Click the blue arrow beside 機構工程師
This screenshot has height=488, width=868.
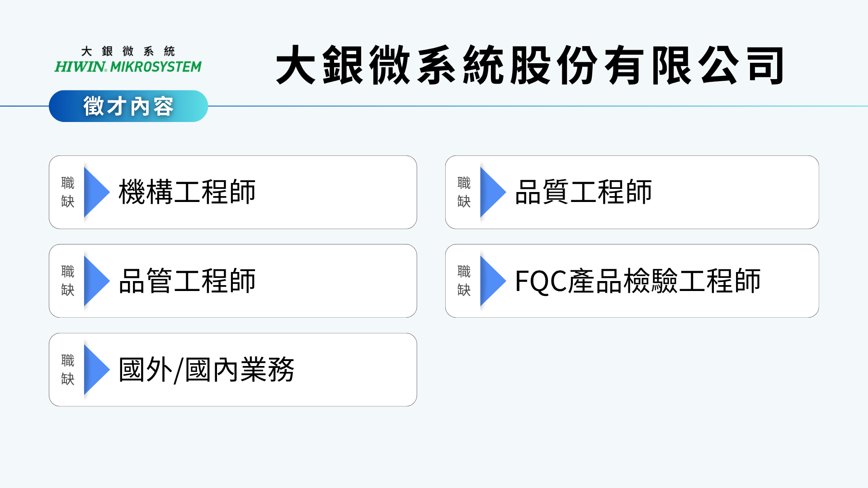96,192
